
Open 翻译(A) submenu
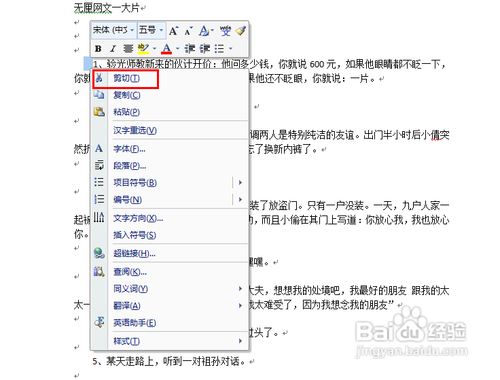pos(170,306)
